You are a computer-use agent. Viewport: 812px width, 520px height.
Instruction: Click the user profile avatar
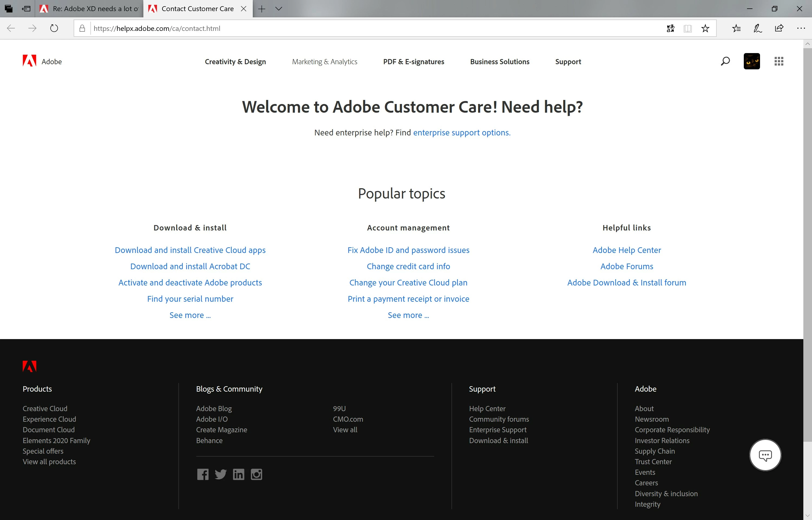[x=751, y=61]
